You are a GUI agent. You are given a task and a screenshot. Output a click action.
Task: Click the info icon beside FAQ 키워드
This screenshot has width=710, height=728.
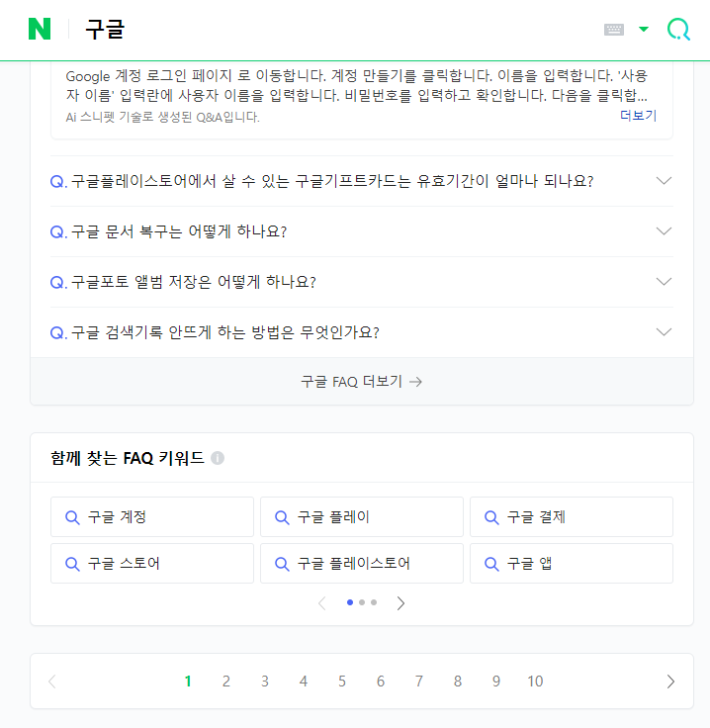click(x=218, y=458)
